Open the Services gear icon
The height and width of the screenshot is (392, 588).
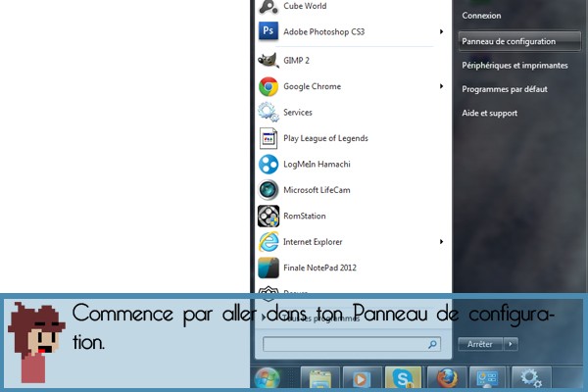point(269,112)
